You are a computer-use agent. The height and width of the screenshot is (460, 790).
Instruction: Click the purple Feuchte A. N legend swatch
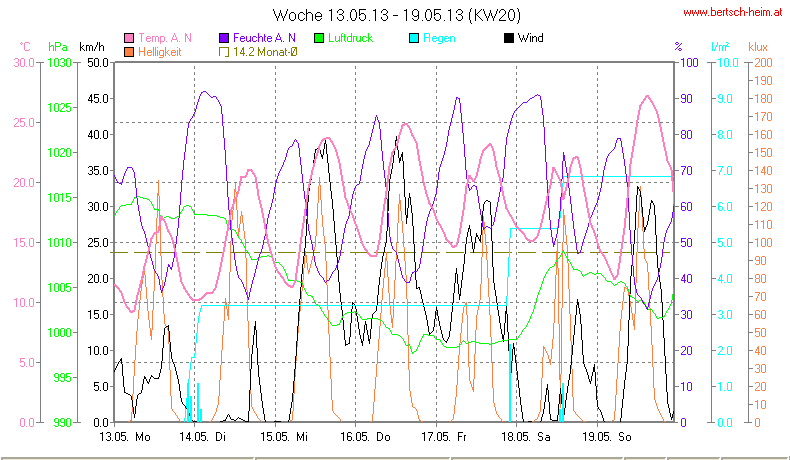tap(224, 38)
